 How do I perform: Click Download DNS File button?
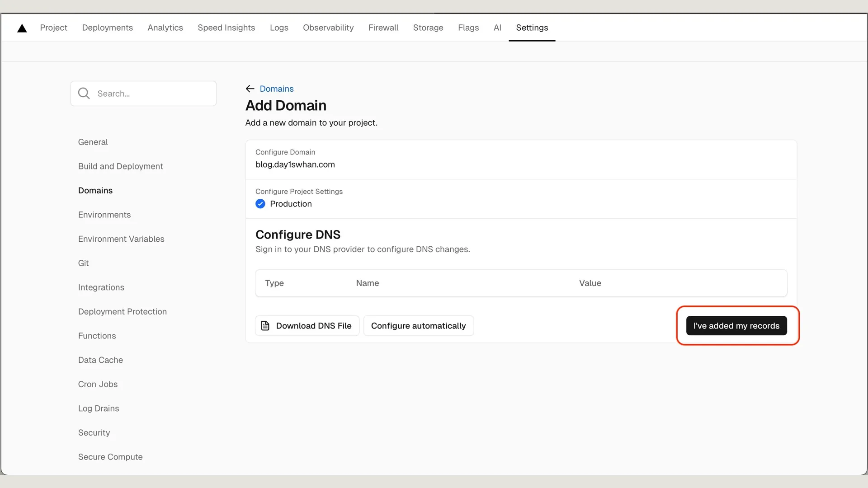click(x=307, y=326)
